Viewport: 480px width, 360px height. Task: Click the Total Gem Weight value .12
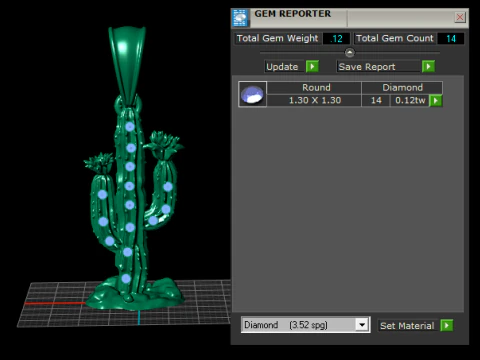coord(336,38)
